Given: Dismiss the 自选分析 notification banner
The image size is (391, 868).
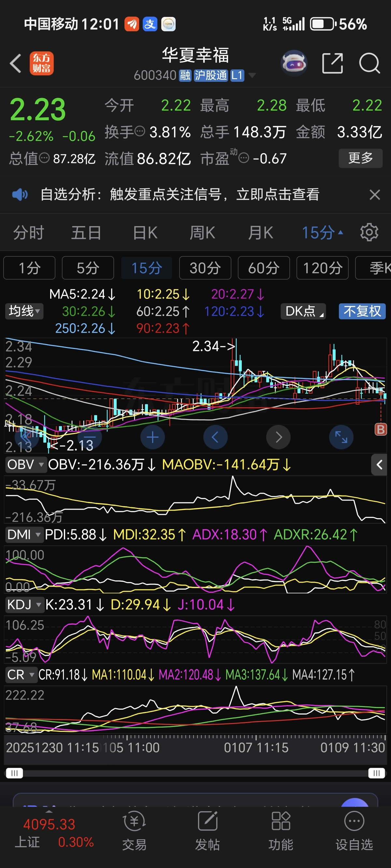Looking at the screenshot, I should pyautogui.click(x=374, y=195).
